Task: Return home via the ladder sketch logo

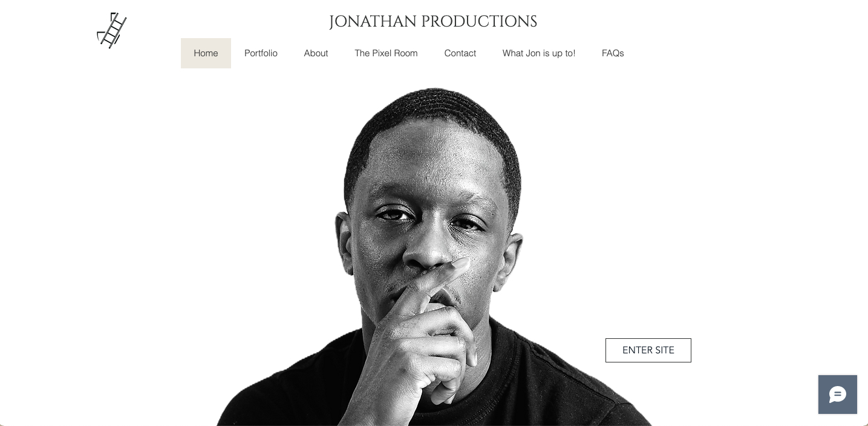Action: pos(112,30)
